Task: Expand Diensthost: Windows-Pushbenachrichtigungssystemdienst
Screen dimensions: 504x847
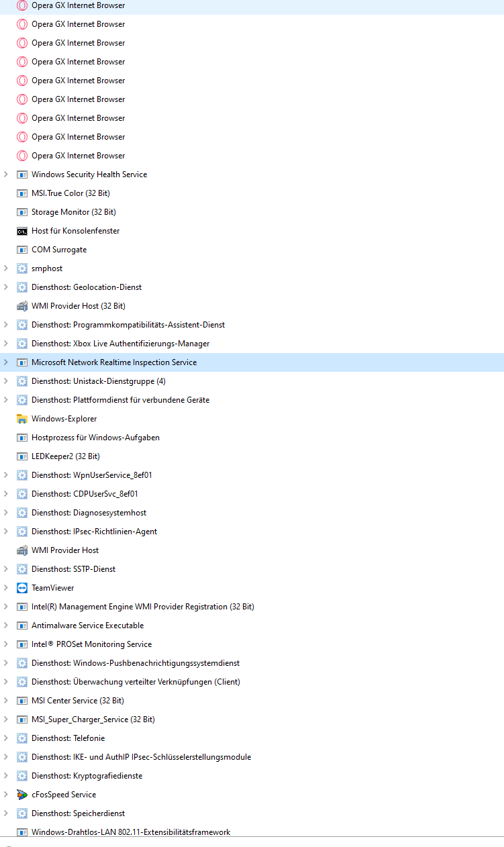Action: pos(6,663)
